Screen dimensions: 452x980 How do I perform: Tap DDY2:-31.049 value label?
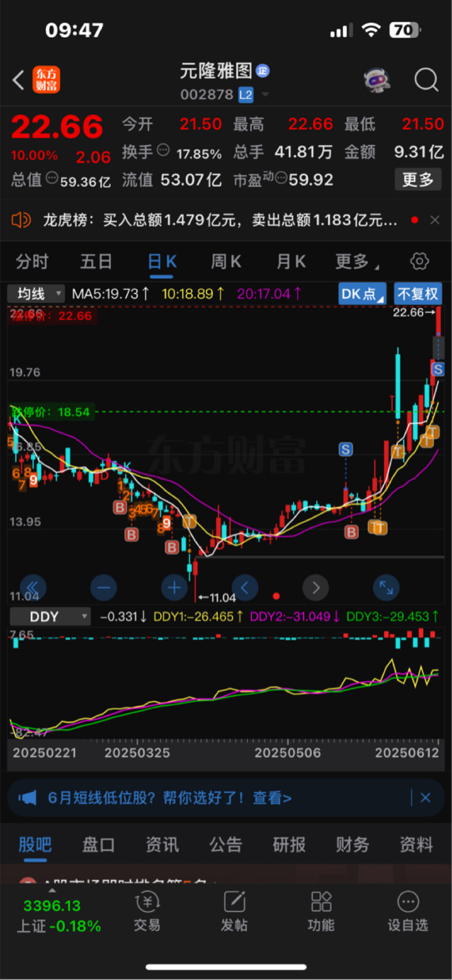tap(295, 617)
